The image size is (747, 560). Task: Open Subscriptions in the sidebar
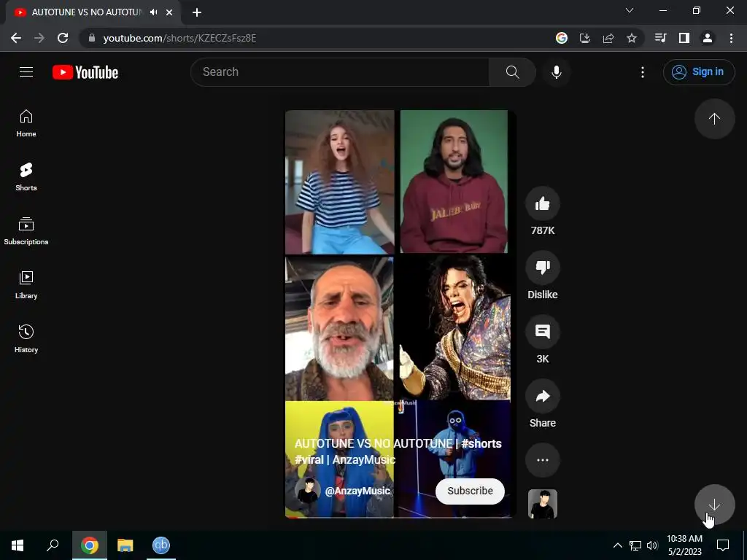click(x=26, y=231)
